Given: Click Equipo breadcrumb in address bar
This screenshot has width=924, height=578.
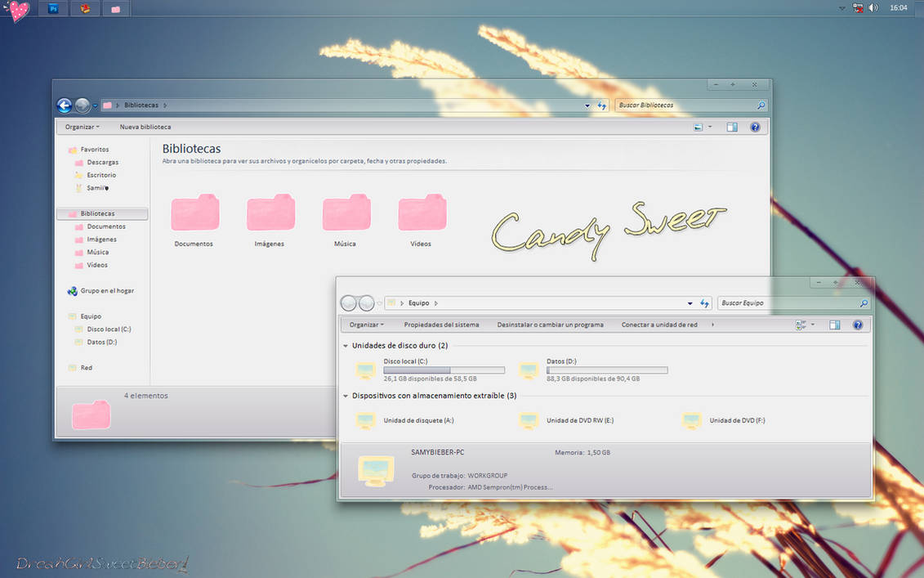Looking at the screenshot, I should point(419,303).
